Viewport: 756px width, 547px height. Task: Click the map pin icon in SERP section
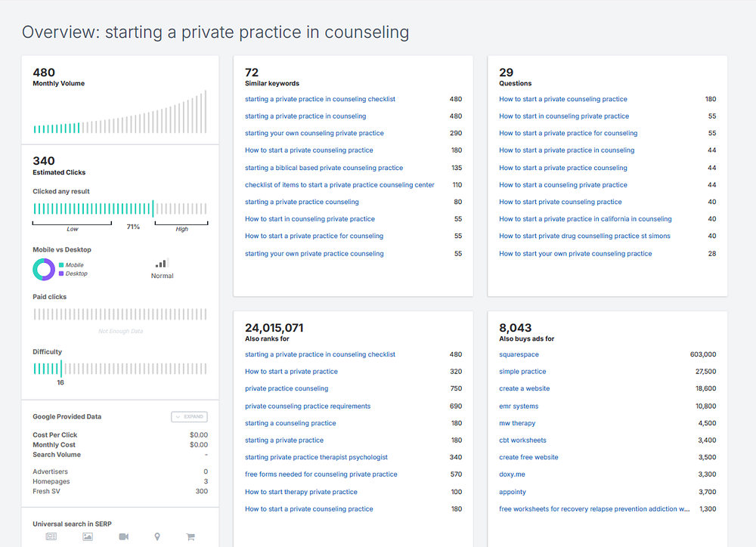[x=157, y=536]
